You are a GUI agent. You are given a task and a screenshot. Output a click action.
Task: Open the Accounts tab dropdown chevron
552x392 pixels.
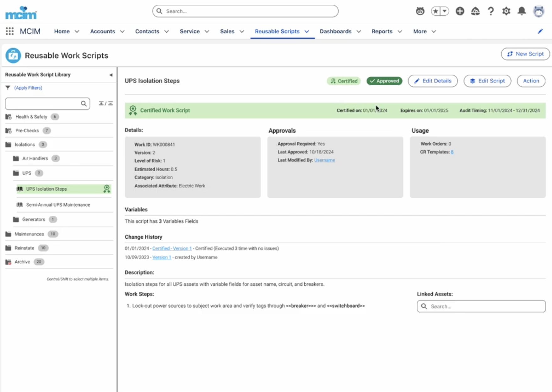(x=122, y=31)
